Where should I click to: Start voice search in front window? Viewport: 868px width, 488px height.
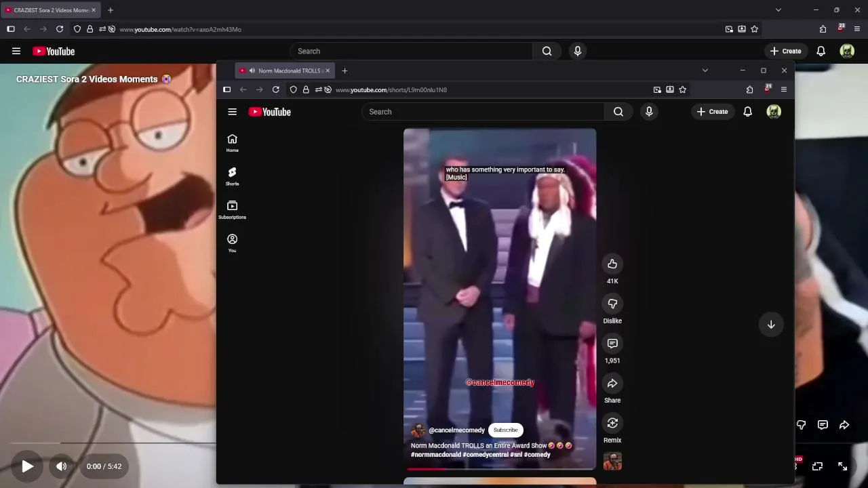click(x=649, y=112)
